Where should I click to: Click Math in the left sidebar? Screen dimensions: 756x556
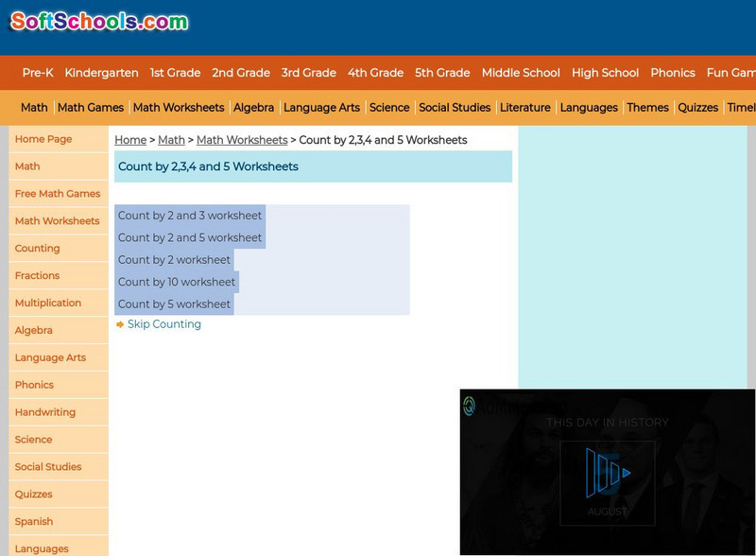coord(59,166)
